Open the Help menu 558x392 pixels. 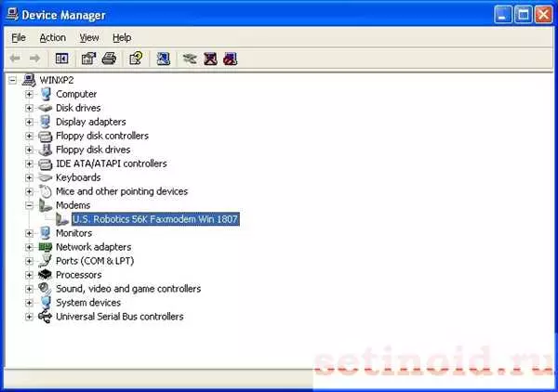[x=122, y=37]
